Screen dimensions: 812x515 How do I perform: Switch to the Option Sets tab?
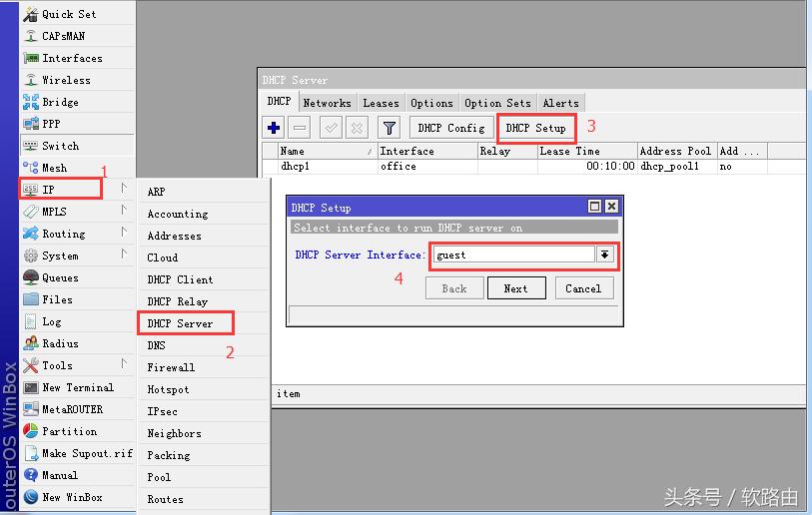coord(497,103)
